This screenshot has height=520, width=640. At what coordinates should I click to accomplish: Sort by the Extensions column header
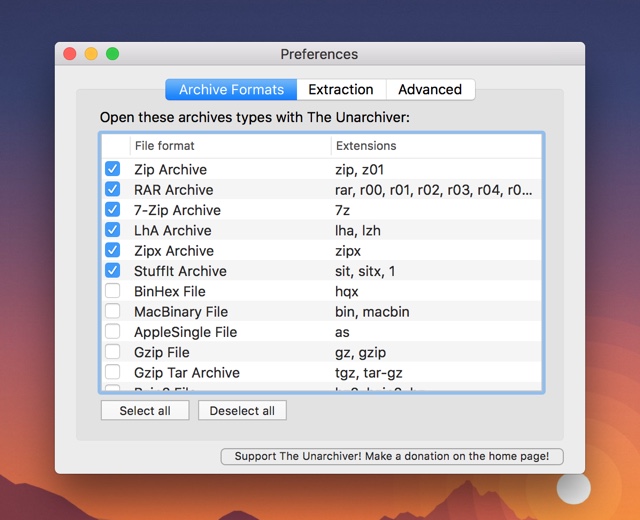click(x=436, y=146)
